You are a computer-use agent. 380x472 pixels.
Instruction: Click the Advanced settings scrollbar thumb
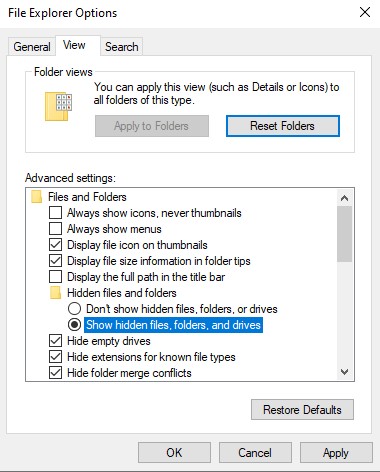344,234
